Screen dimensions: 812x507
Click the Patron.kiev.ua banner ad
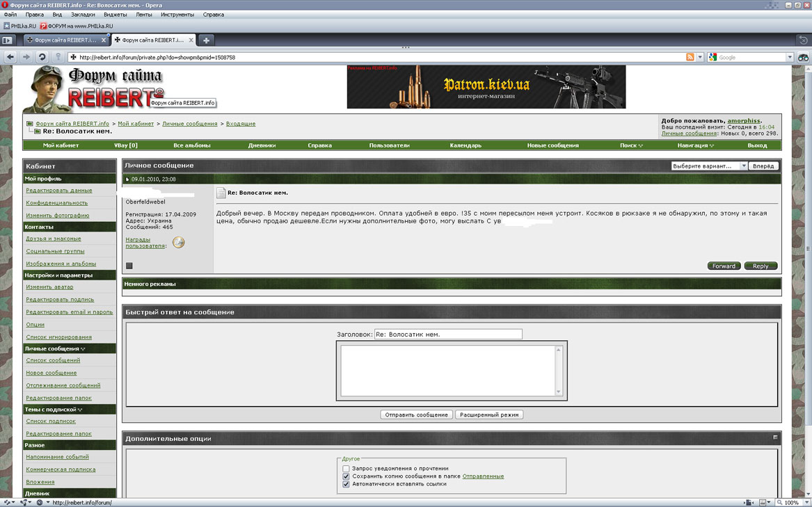[x=486, y=86]
